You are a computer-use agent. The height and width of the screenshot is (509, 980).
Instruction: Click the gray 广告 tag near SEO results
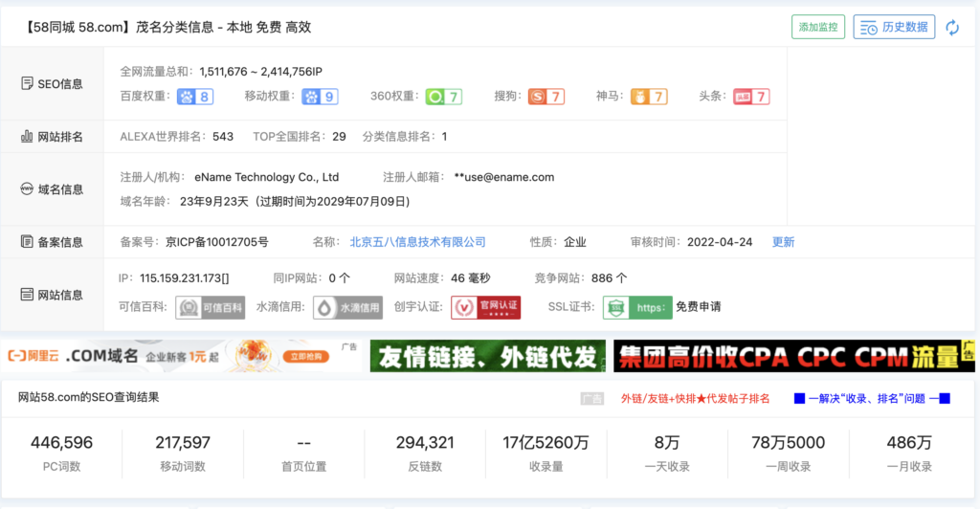pyautogui.click(x=591, y=398)
